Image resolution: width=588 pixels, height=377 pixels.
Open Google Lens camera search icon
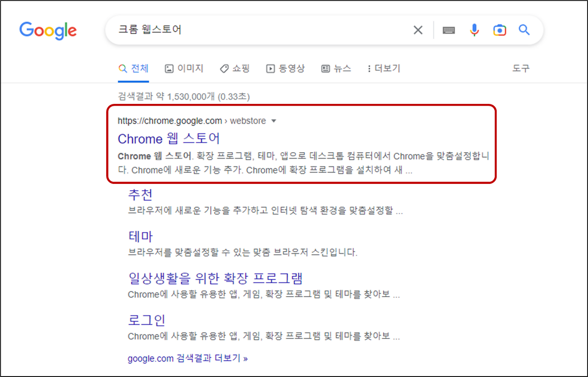tap(500, 30)
